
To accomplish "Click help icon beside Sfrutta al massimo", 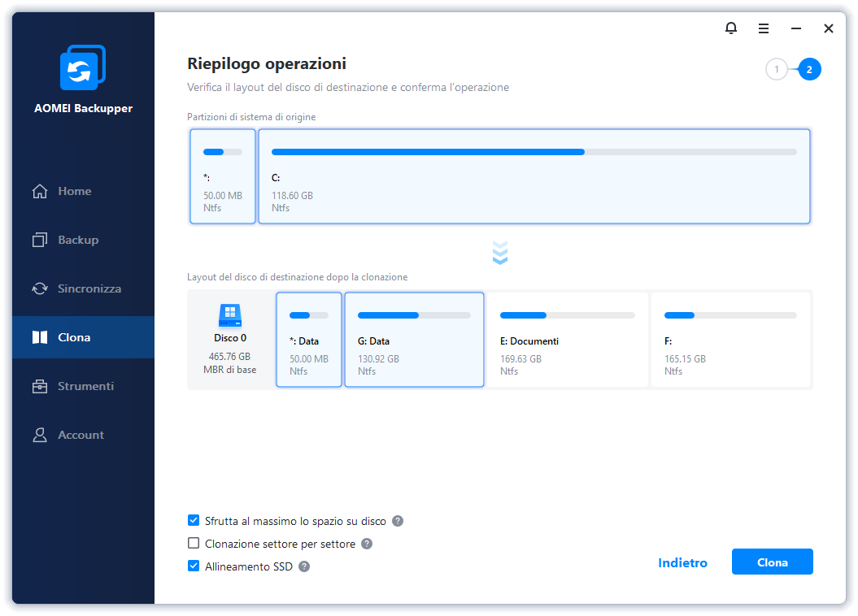I will [x=398, y=521].
